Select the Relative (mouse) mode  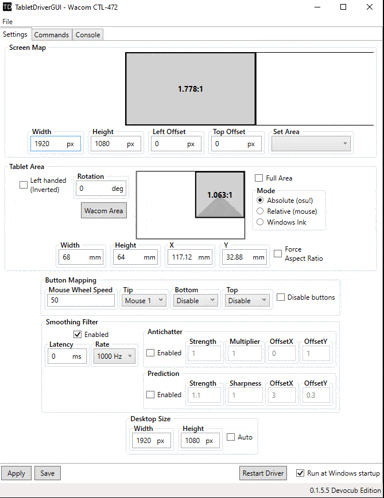(x=260, y=211)
